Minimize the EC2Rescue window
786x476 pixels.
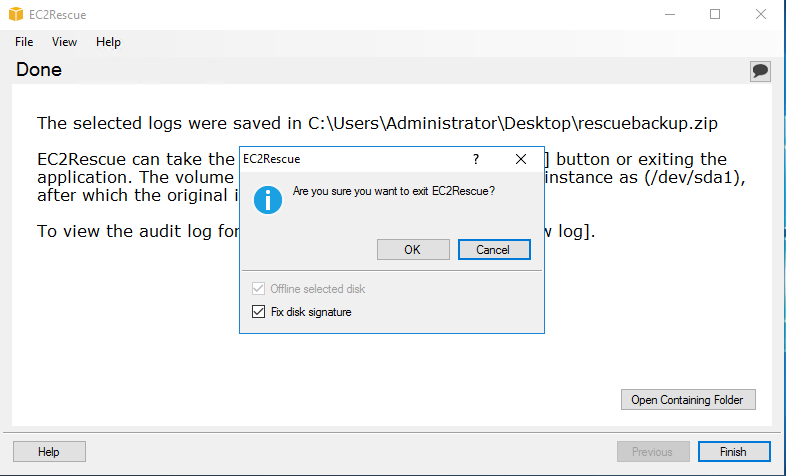670,15
